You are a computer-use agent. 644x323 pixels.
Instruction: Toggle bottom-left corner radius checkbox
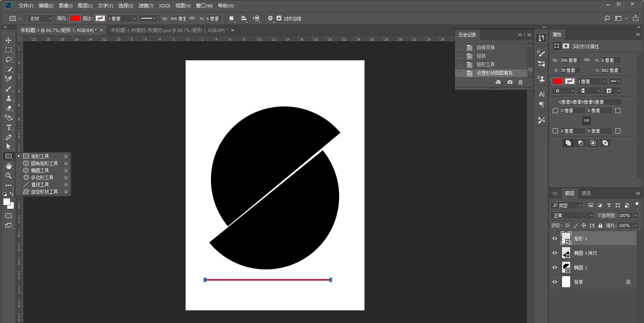555,131
